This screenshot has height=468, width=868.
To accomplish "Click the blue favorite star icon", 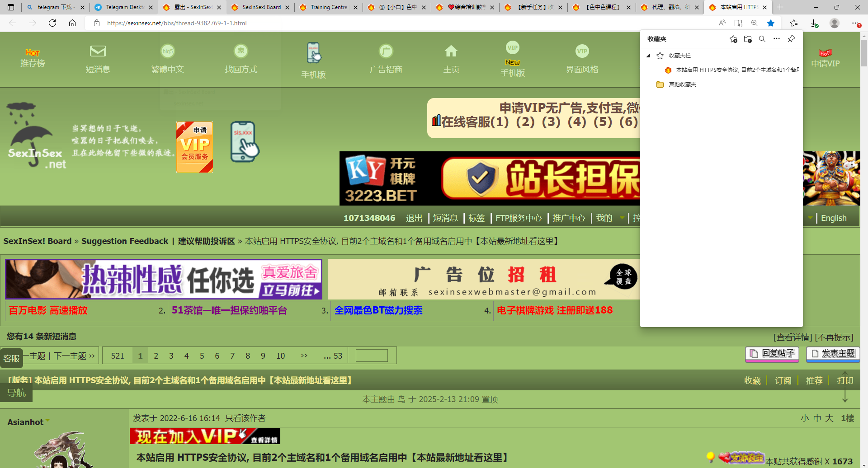I will 771,23.
